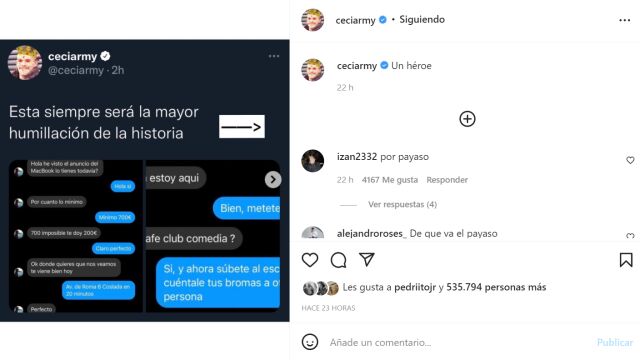Go to next carousel image arrow
The height and width of the screenshot is (360, 640).
[x=273, y=179]
